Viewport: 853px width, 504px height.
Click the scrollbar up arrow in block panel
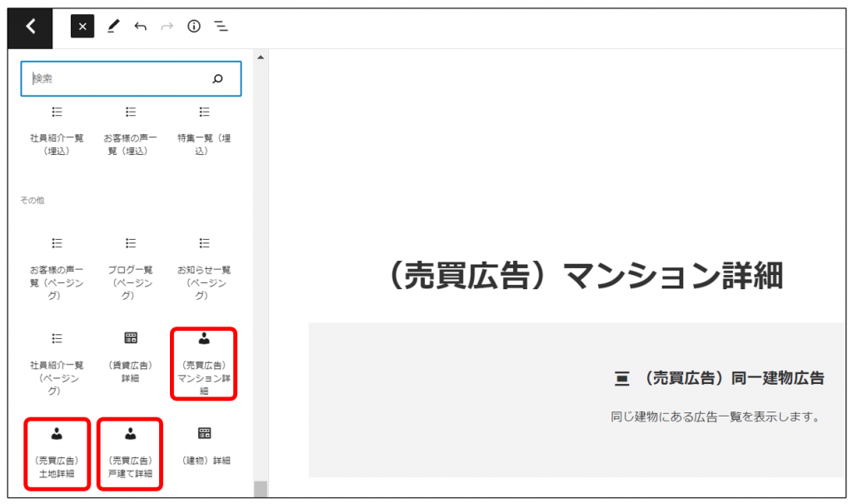pyautogui.click(x=261, y=57)
